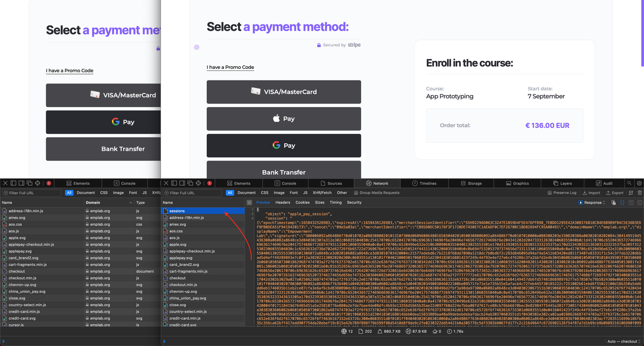Start element selection in front inspector
Viewport: 644px width, 346px height.
pos(198,184)
